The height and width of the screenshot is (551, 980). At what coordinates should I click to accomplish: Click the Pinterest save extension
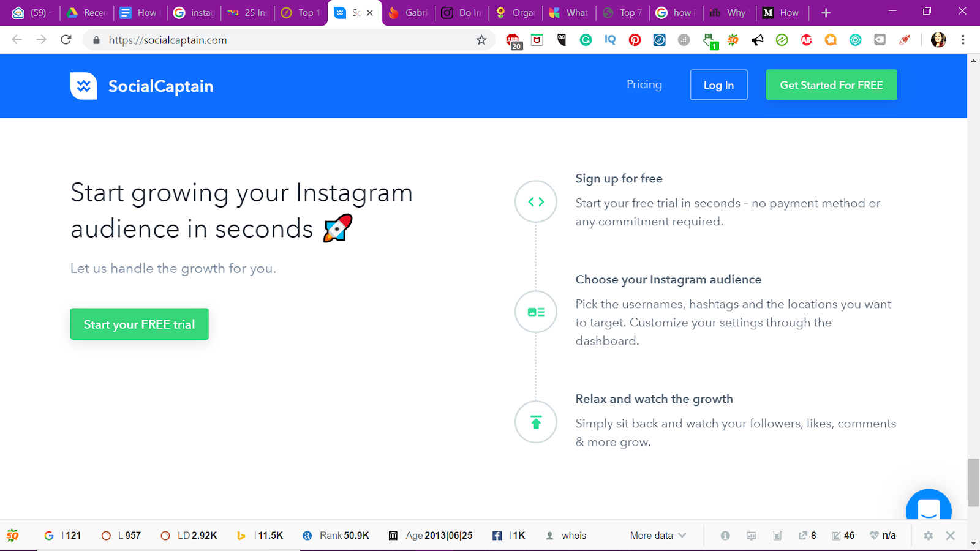635,40
